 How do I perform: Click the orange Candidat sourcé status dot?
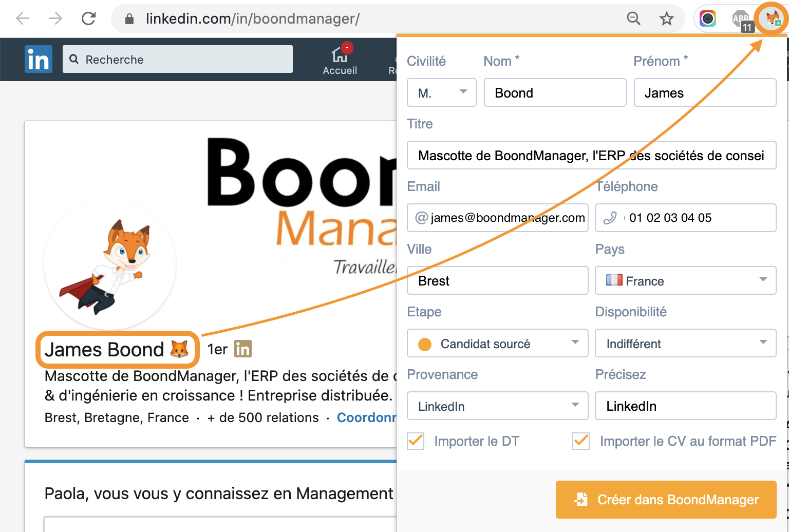(425, 344)
